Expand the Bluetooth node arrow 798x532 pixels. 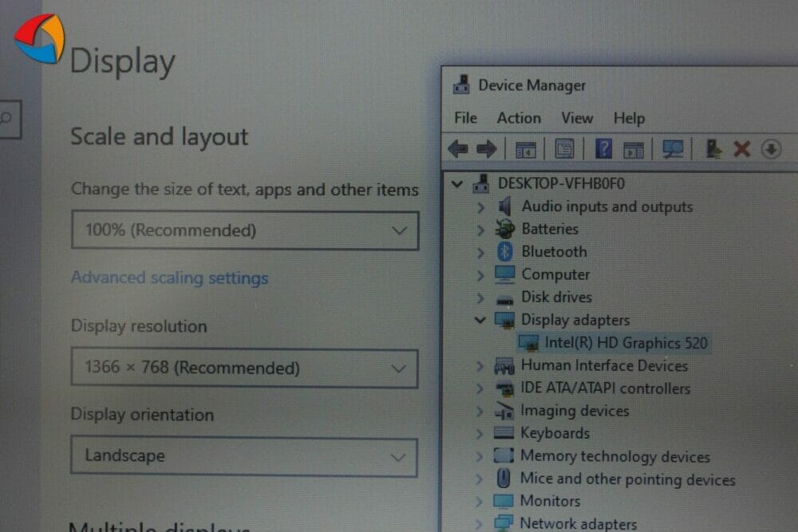click(480, 252)
